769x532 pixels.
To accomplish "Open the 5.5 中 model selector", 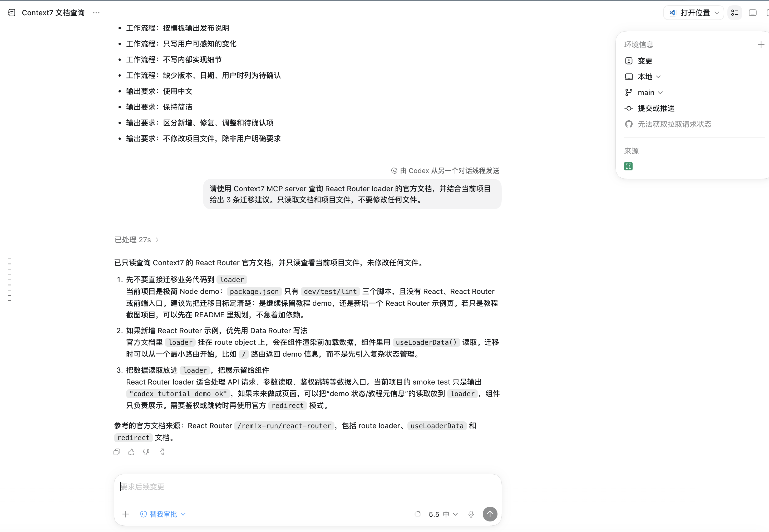I will 443,514.
